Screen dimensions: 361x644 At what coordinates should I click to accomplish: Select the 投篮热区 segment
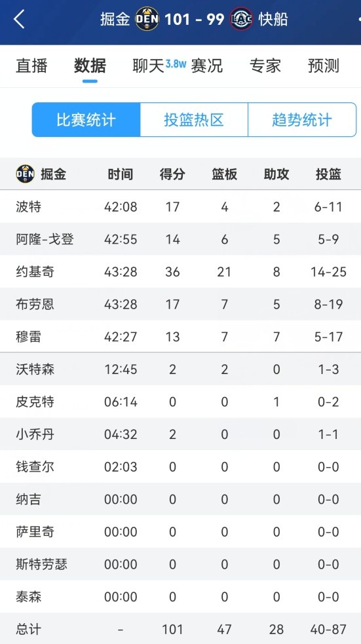pyautogui.click(x=194, y=119)
